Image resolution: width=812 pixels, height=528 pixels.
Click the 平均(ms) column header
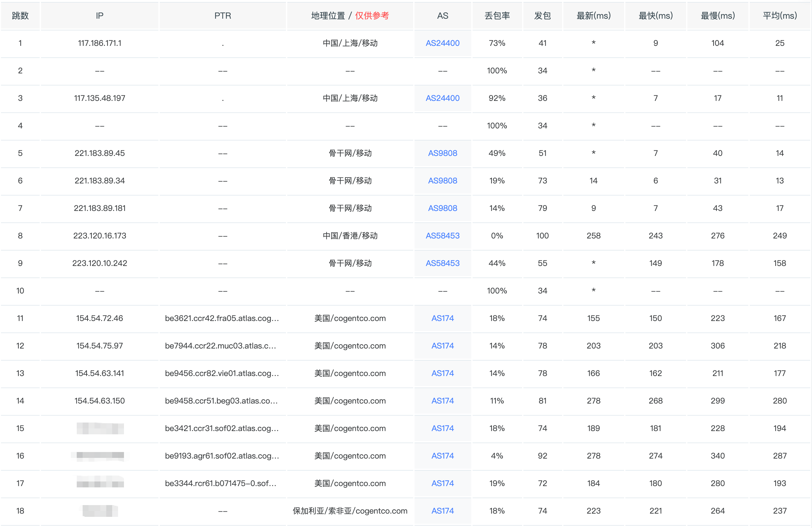pos(780,16)
